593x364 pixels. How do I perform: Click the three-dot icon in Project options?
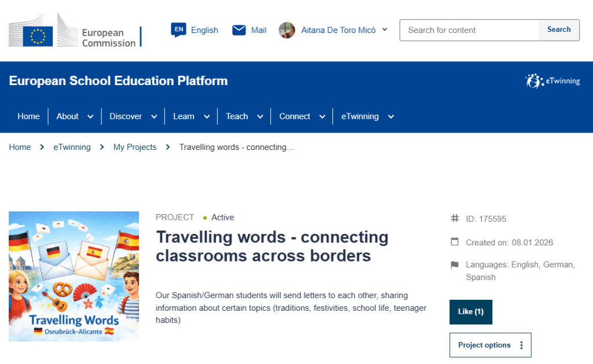521,345
